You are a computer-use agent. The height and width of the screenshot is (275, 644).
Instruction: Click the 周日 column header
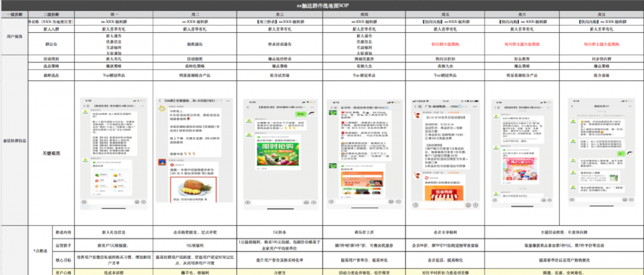pyautogui.click(x=601, y=14)
